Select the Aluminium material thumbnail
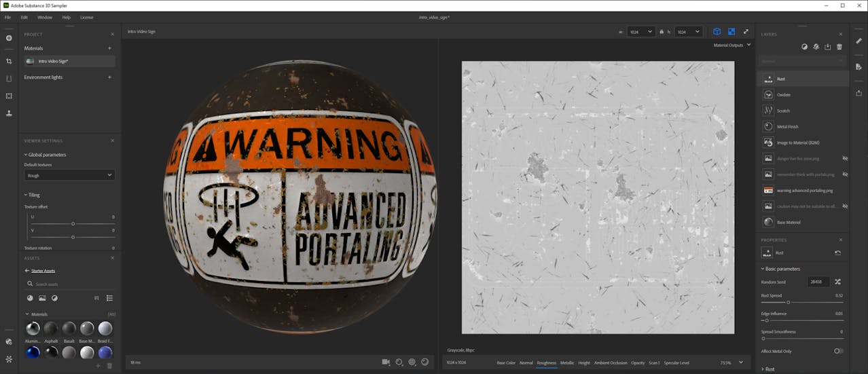 click(x=33, y=329)
